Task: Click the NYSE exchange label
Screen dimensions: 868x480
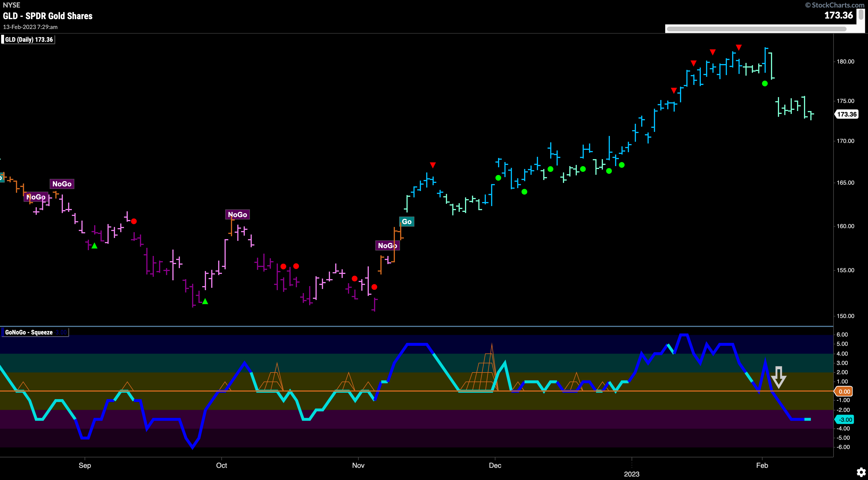Action: click(12, 5)
